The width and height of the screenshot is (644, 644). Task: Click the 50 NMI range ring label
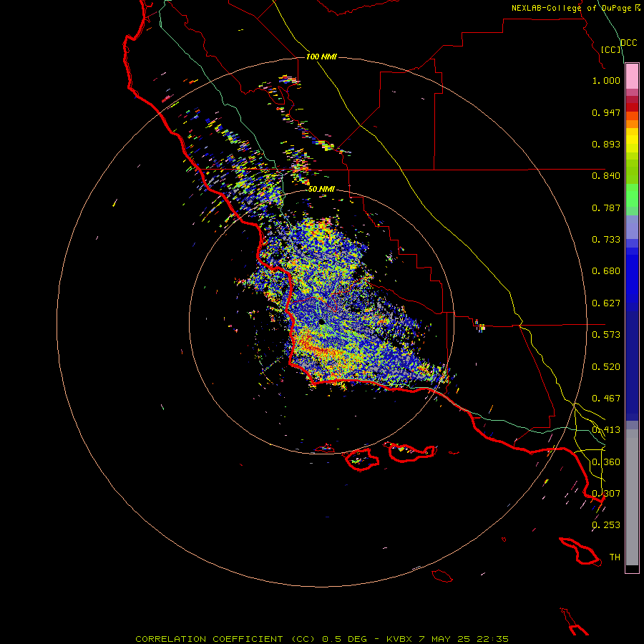coord(321,189)
